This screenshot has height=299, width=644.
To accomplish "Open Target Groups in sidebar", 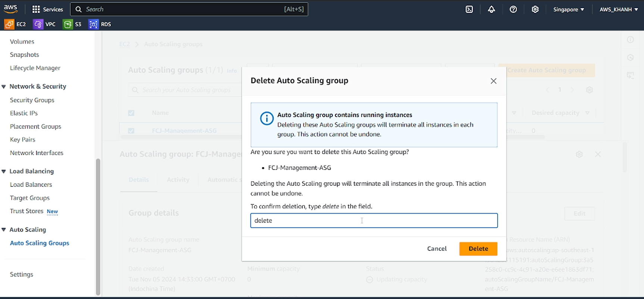I will pyautogui.click(x=29, y=198).
